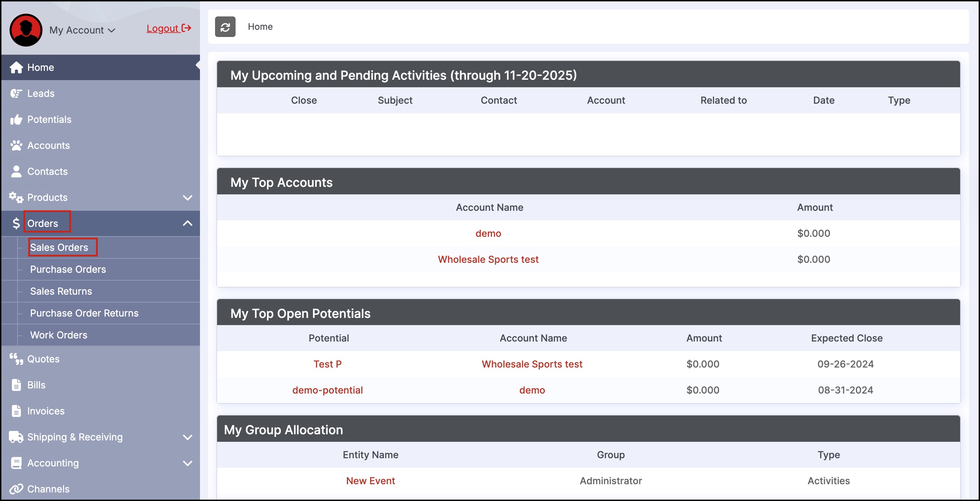Click the Leads sidebar icon
This screenshot has height=501, width=980.
(16, 93)
